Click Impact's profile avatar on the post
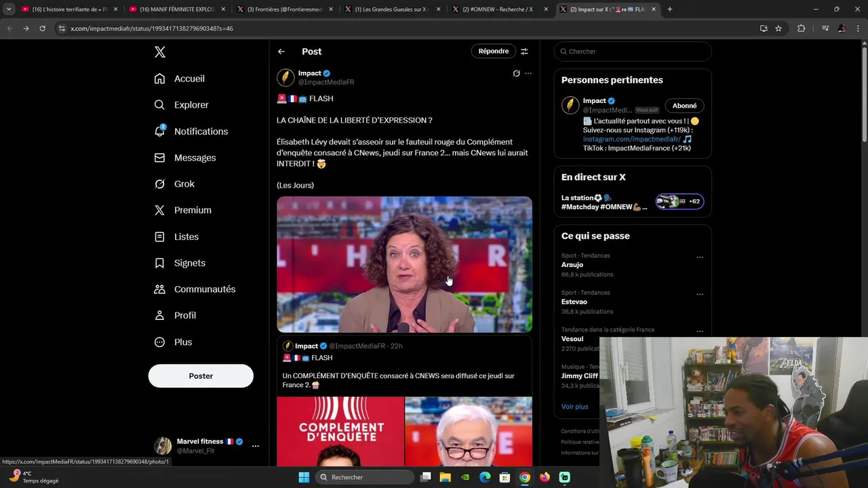This screenshot has width=868, height=488. tap(285, 77)
